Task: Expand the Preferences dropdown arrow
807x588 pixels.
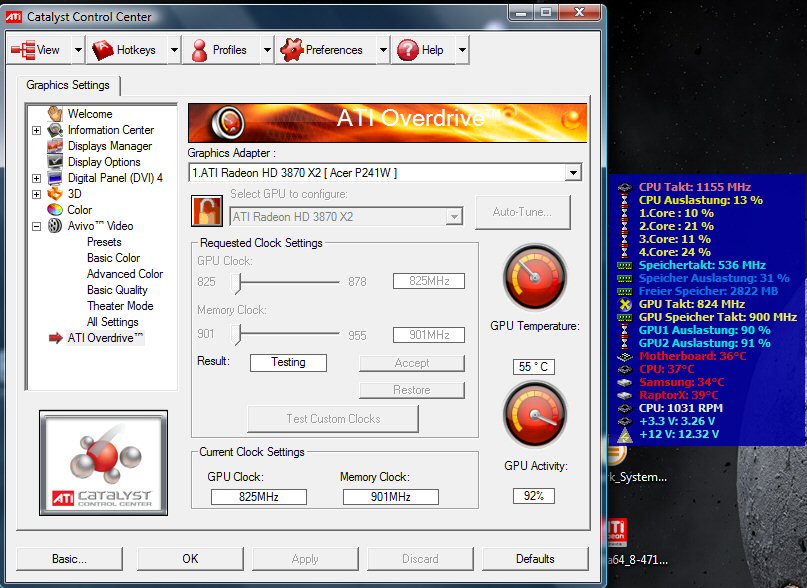Action: [x=383, y=50]
